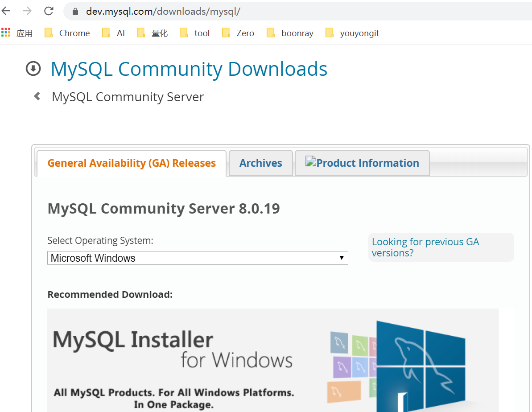Image resolution: width=532 pixels, height=412 pixels.
Task: Open the Zero bookmarks folder
Action: pyautogui.click(x=238, y=33)
